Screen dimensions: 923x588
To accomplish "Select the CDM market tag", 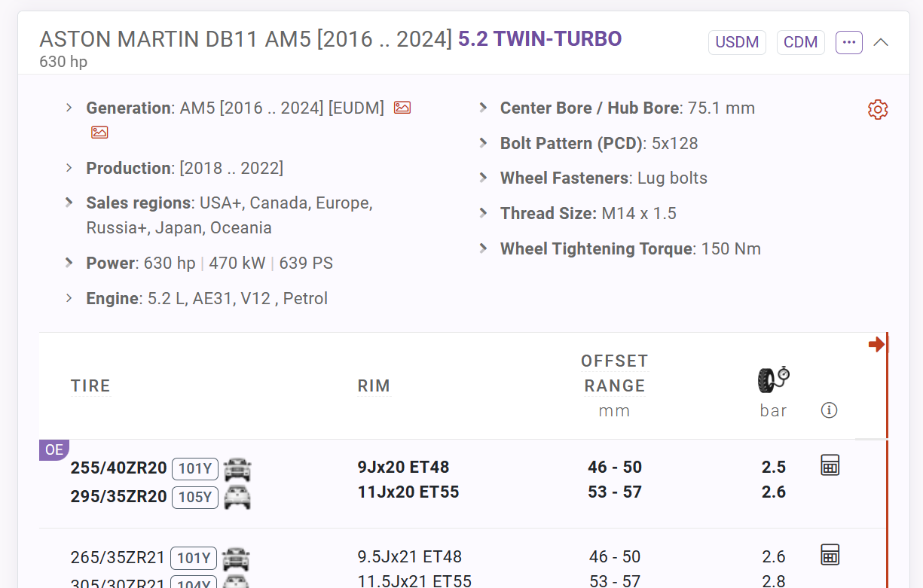I will 801,42.
